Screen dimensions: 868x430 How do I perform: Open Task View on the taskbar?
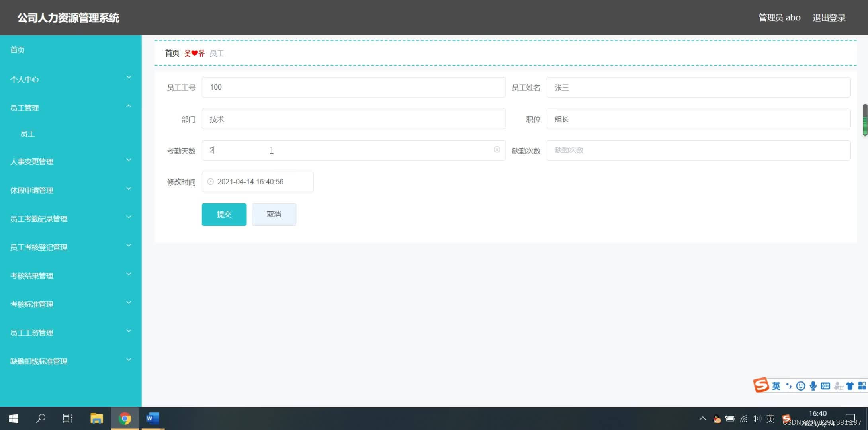(68, 418)
